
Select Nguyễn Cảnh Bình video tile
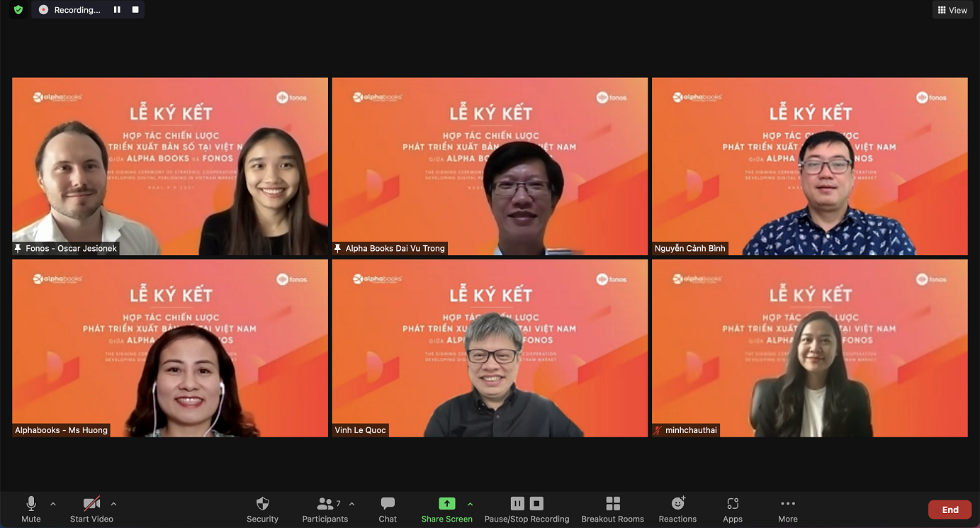coord(810,167)
